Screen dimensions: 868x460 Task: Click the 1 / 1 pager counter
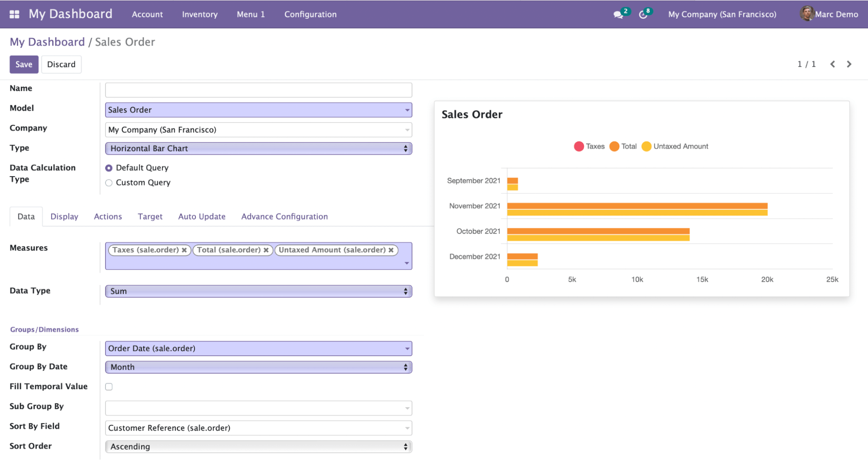point(806,64)
